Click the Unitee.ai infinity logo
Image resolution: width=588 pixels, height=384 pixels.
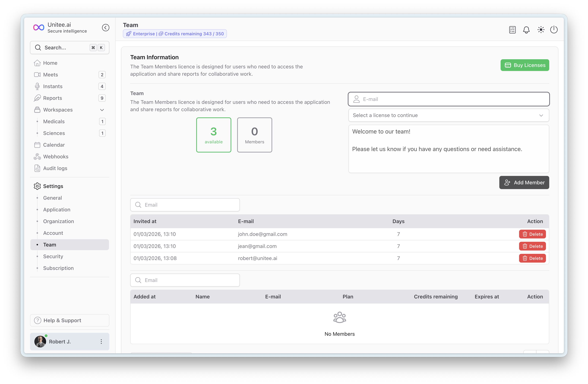(x=39, y=27)
